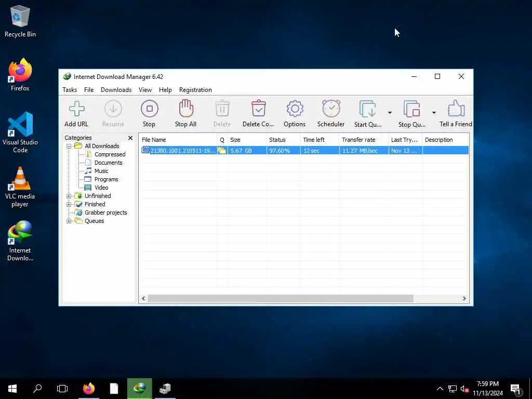Open the Windows Start menu

12,389
